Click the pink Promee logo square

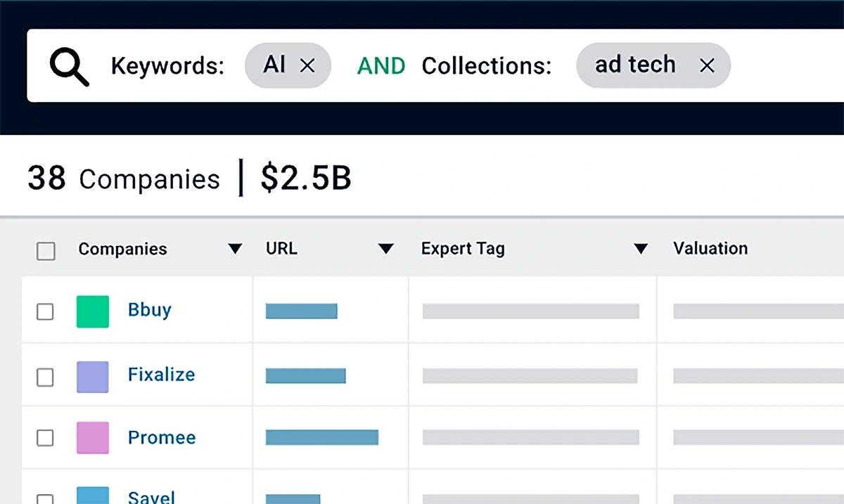tap(93, 437)
